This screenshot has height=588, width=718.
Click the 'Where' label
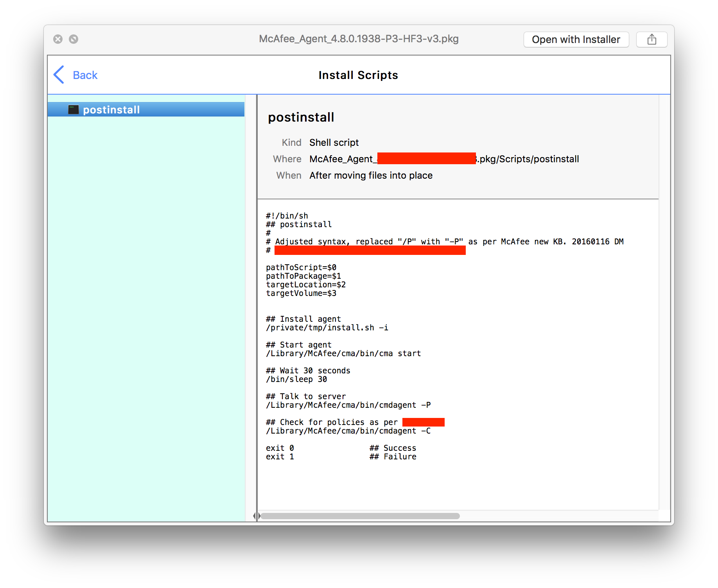287,159
